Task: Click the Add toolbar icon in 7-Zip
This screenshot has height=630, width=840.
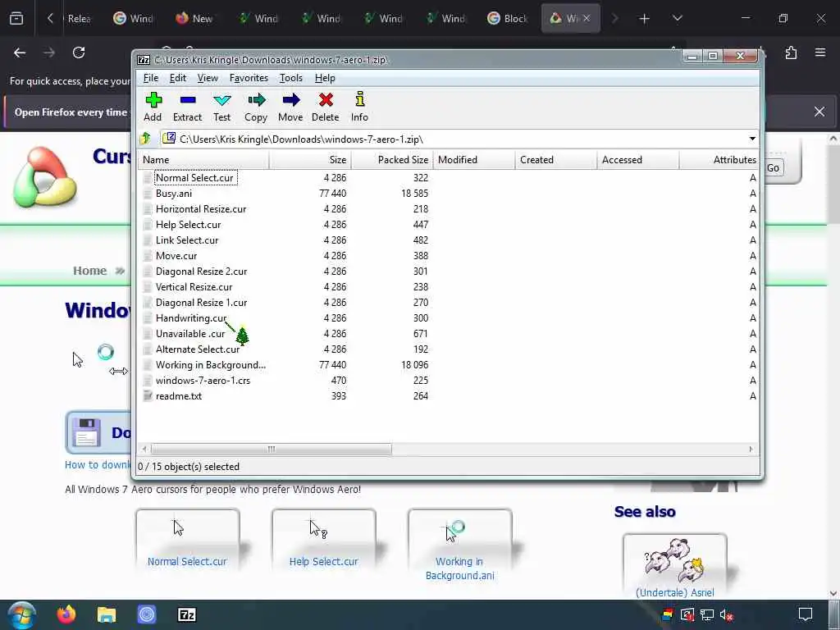Action: click(153, 100)
